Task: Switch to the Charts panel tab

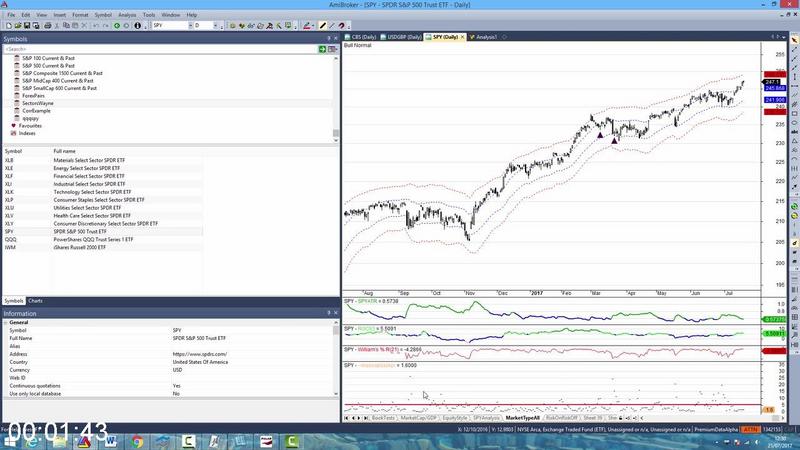Action: tap(35, 301)
